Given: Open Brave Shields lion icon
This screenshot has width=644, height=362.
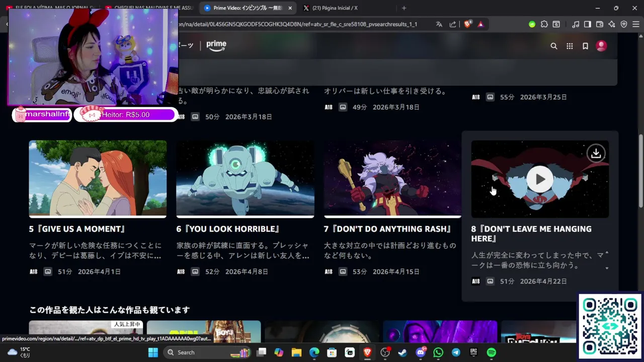Looking at the screenshot, I should (x=467, y=24).
